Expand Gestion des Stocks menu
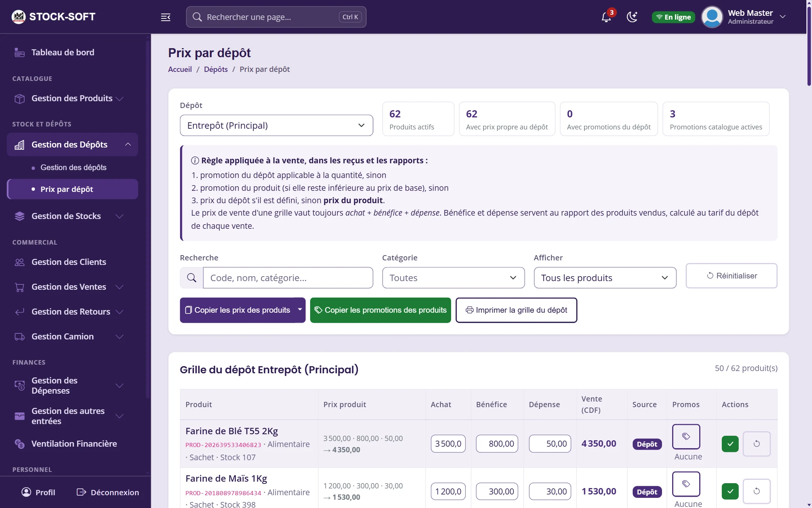 [72, 216]
